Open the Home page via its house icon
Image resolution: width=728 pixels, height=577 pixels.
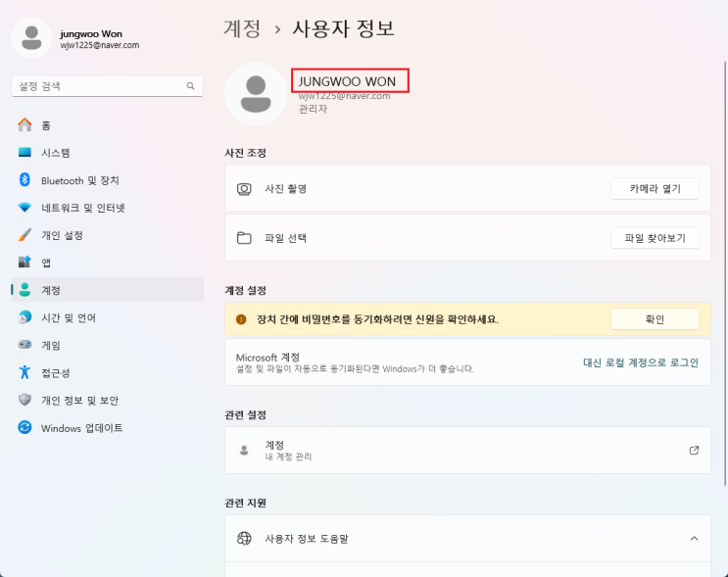click(24, 124)
